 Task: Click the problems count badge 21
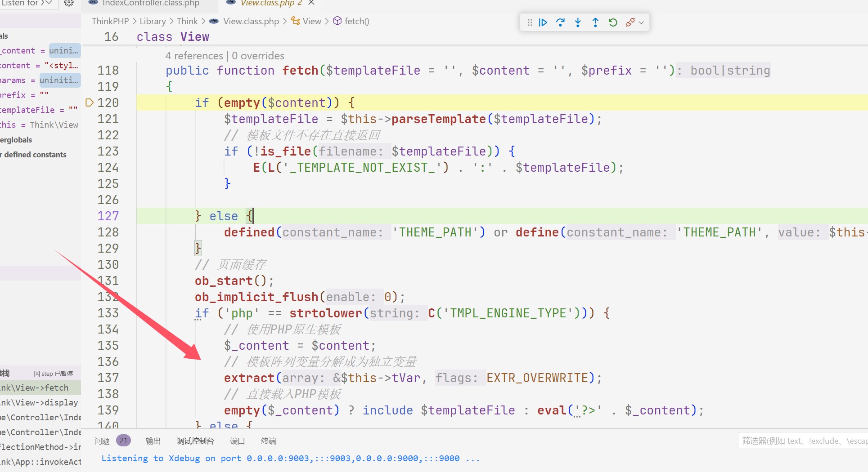[123, 441]
